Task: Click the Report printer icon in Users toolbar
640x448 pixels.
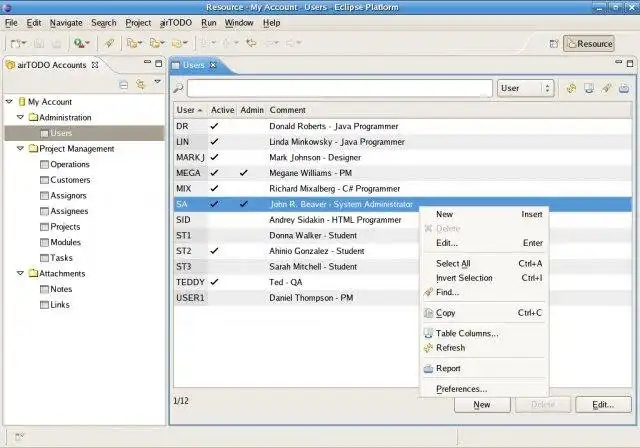Action: pos(624,88)
